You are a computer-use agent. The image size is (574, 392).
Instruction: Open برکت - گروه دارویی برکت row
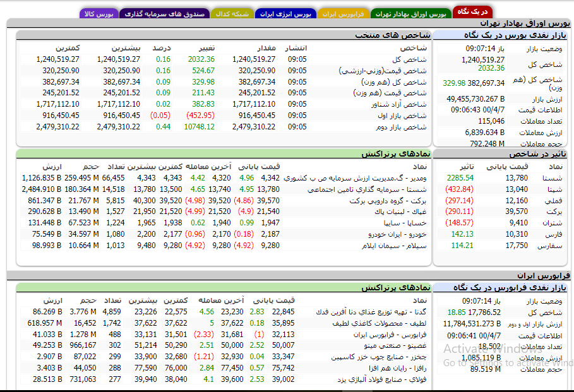point(388,201)
